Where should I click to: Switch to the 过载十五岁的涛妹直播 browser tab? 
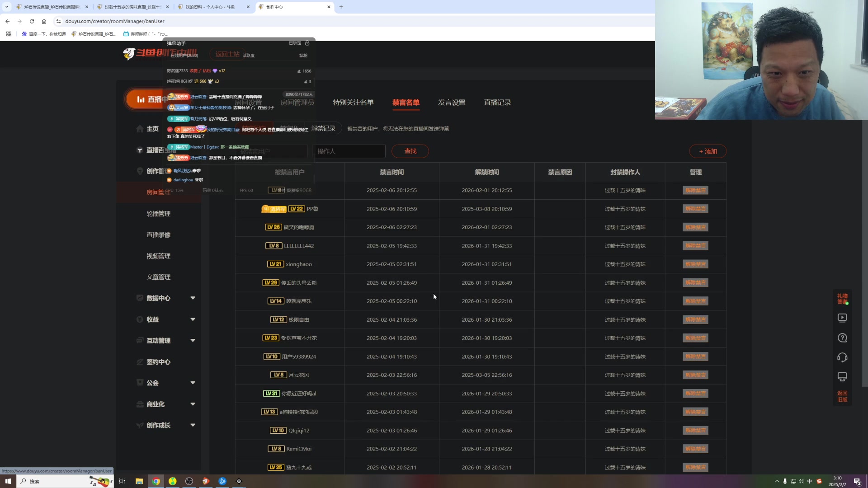132,7
